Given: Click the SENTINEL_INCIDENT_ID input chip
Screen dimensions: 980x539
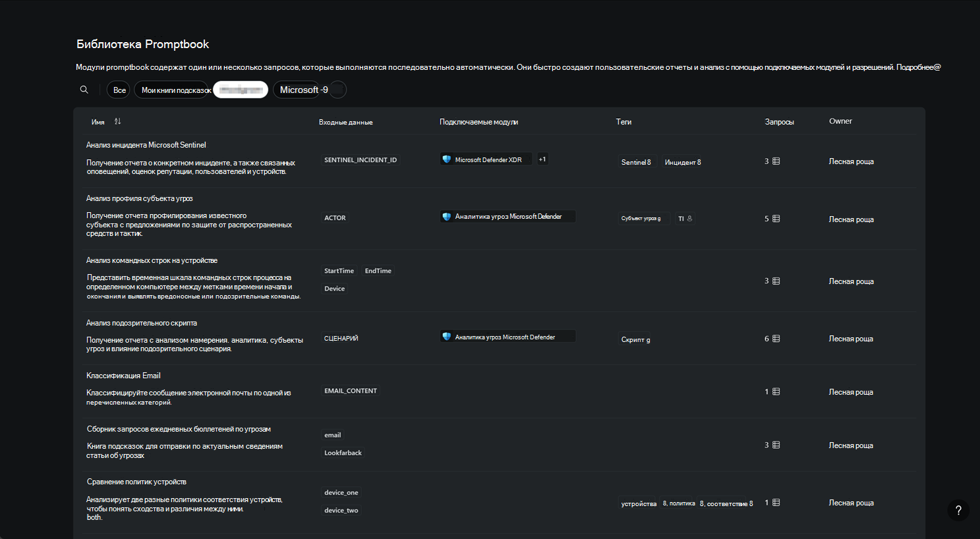Looking at the screenshot, I should click(x=360, y=160).
